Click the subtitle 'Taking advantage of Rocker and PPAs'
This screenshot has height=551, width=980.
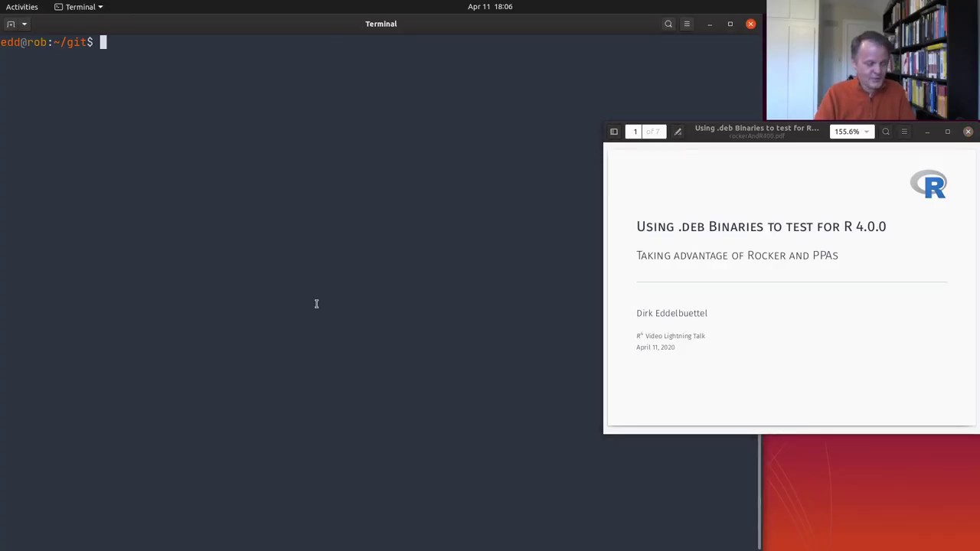(x=737, y=256)
